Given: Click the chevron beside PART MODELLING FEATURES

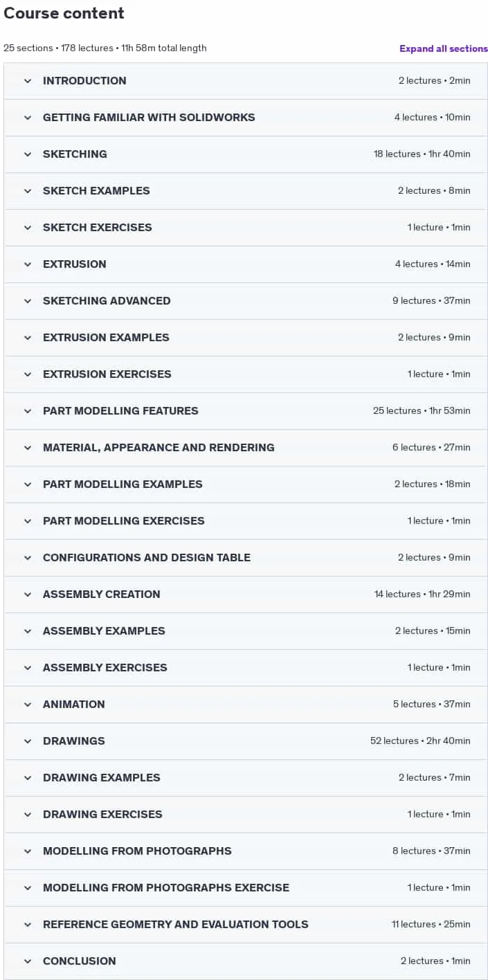Looking at the screenshot, I should click(28, 411).
